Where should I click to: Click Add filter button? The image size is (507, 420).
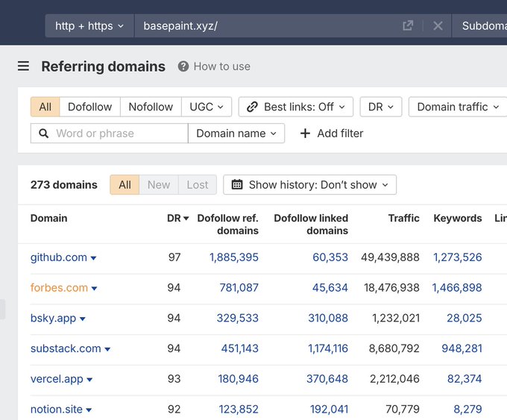(x=332, y=134)
